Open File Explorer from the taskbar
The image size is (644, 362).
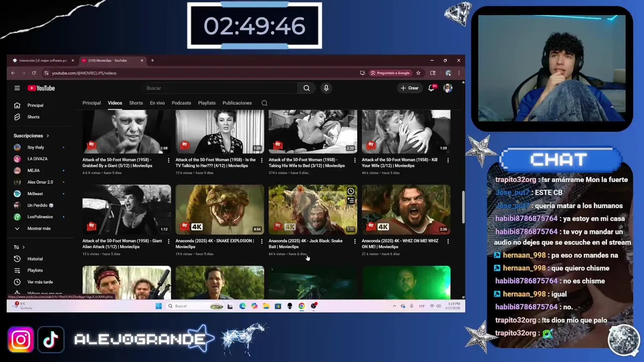click(266, 306)
